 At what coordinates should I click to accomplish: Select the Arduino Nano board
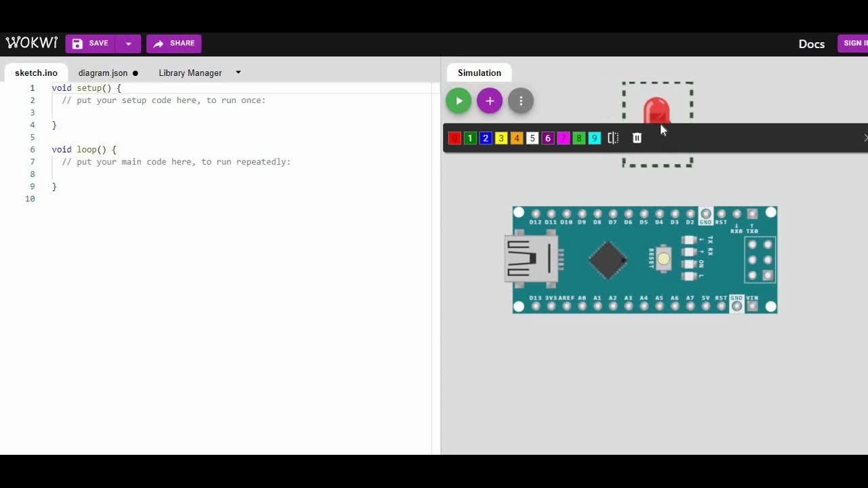click(644, 260)
